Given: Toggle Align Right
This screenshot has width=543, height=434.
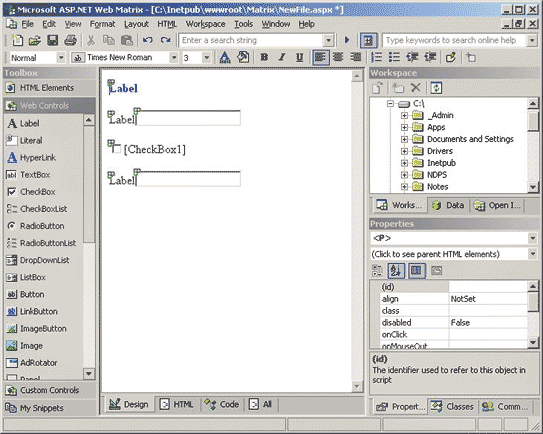Looking at the screenshot, I should pyautogui.click(x=356, y=57).
